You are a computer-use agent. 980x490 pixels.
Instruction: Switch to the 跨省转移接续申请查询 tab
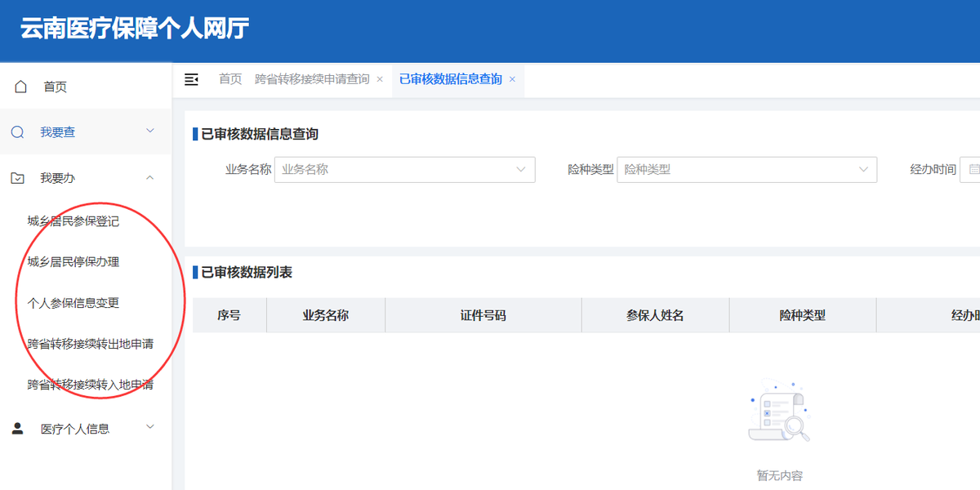click(312, 79)
